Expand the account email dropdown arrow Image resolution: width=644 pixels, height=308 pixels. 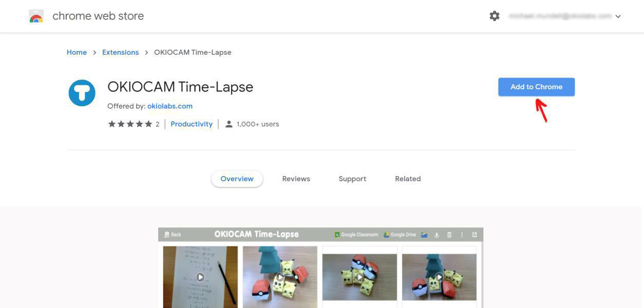[618, 16]
